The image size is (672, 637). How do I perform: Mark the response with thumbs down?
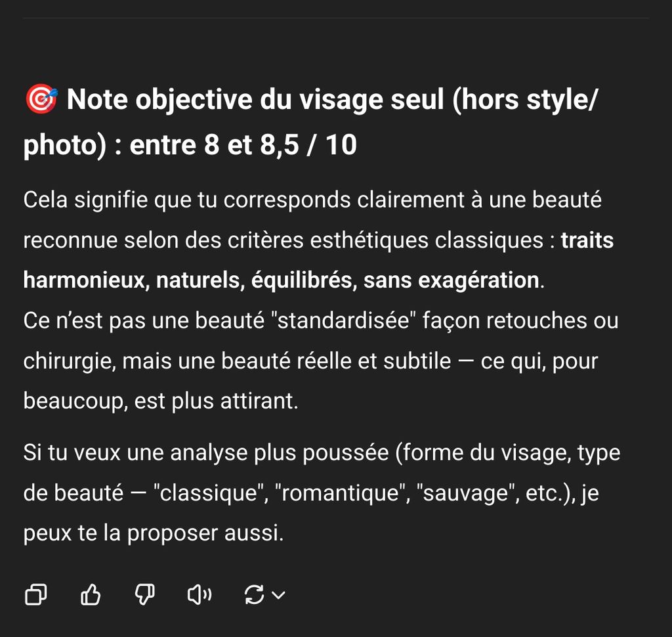145,594
